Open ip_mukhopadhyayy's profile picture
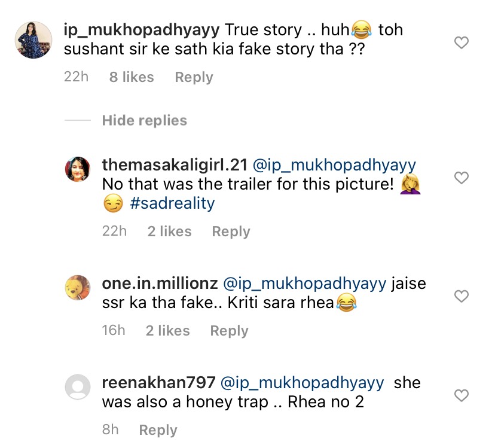This screenshot has width=495, height=448. point(33,40)
